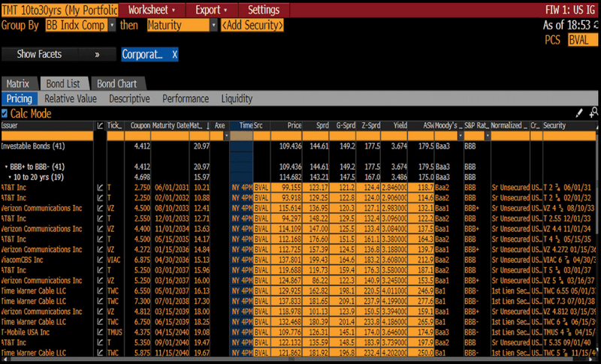Select BVAL pricing source

click(x=582, y=40)
